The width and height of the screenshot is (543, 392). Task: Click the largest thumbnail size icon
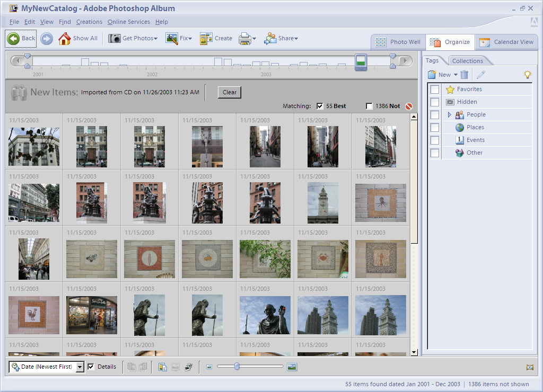[292, 367]
